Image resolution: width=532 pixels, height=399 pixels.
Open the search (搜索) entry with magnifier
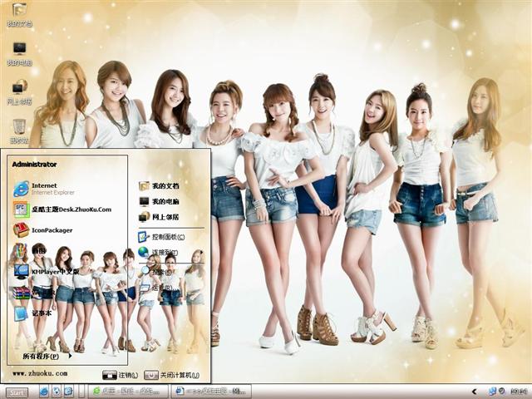point(157,272)
